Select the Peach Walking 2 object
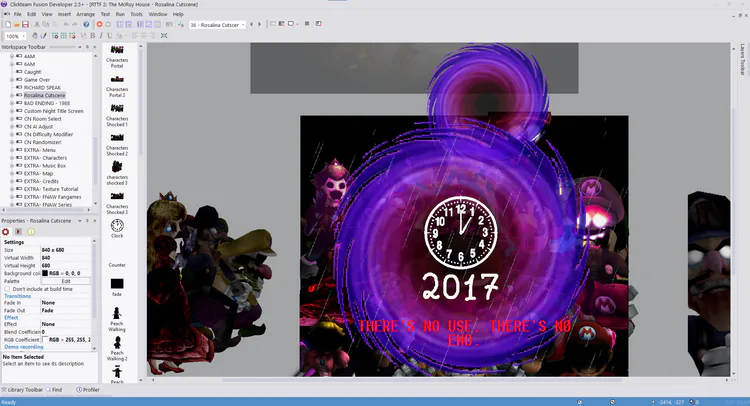The width and height of the screenshot is (750, 406). tap(117, 349)
